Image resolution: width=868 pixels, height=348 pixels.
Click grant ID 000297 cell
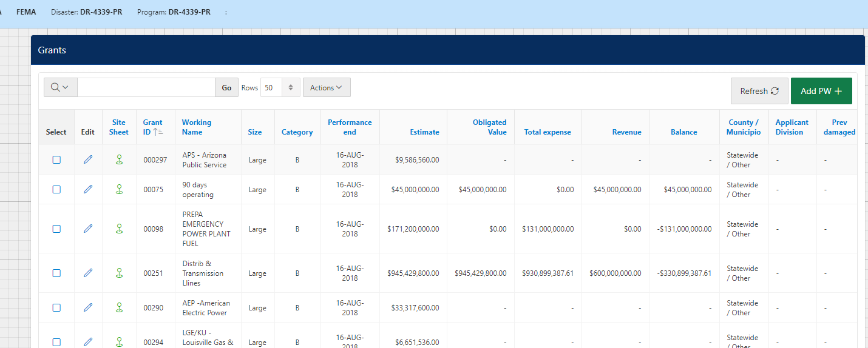click(155, 160)
